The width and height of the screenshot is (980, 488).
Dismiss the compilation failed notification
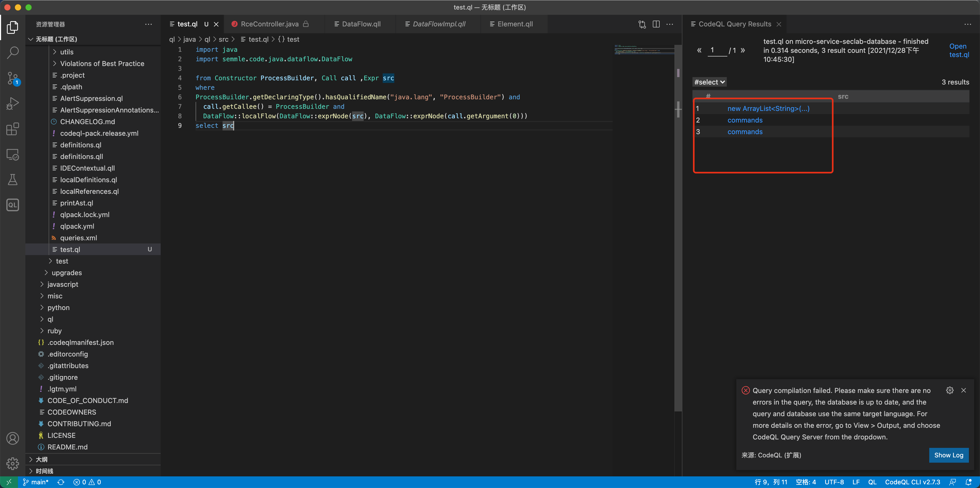tap(963, 390)
